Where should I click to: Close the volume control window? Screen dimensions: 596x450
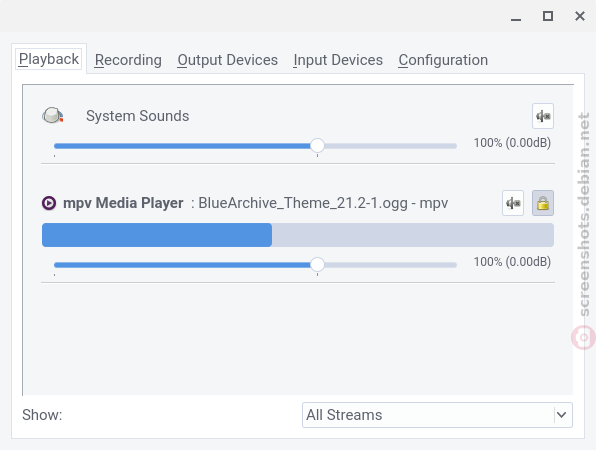pyautogui.click(x=580, y=16)
